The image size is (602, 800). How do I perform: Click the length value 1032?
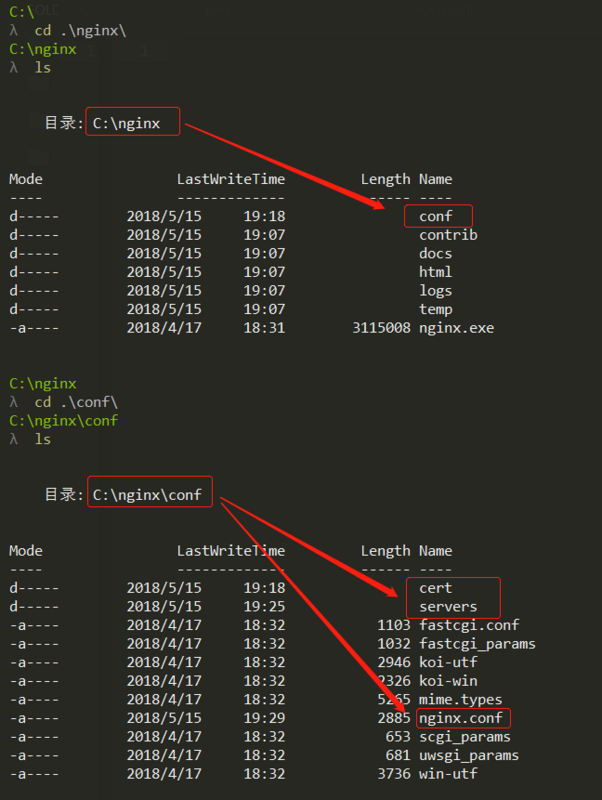click(394, 643)
